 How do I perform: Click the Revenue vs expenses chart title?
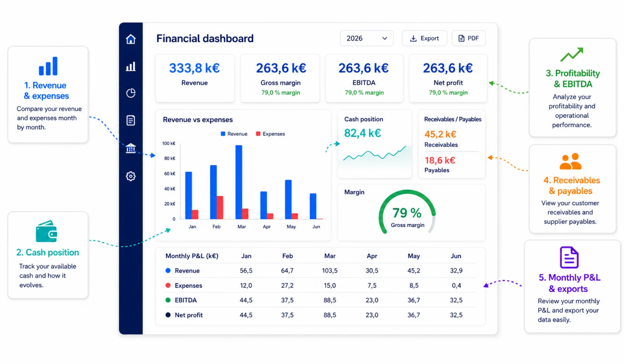pyautogui.click(x=198, y=120)
